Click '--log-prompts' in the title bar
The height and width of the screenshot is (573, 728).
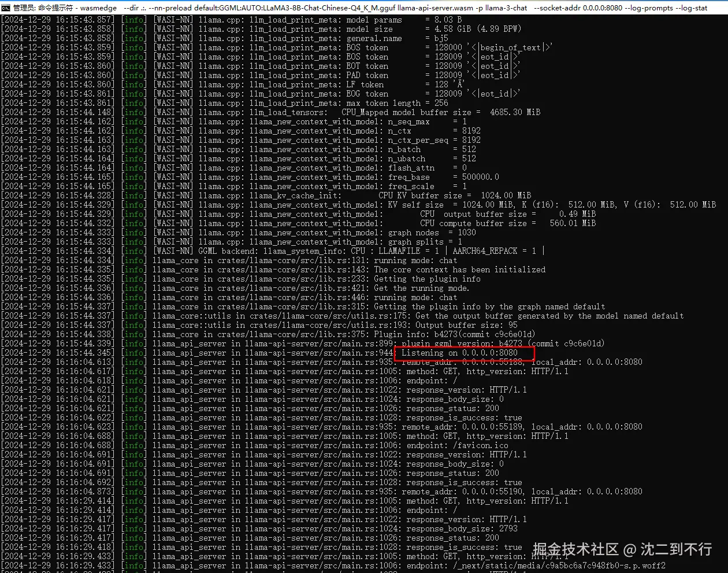pyautogui.click(x=650, y=8)
